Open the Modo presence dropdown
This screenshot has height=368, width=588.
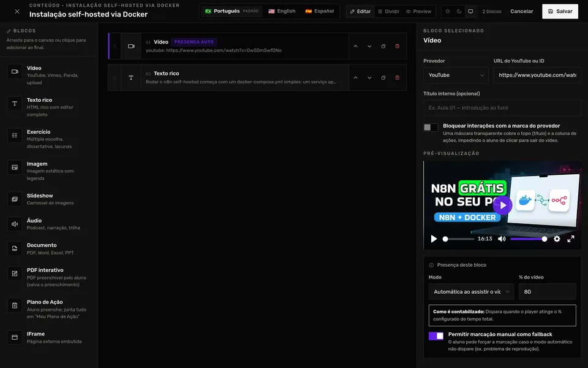[471, 292]
